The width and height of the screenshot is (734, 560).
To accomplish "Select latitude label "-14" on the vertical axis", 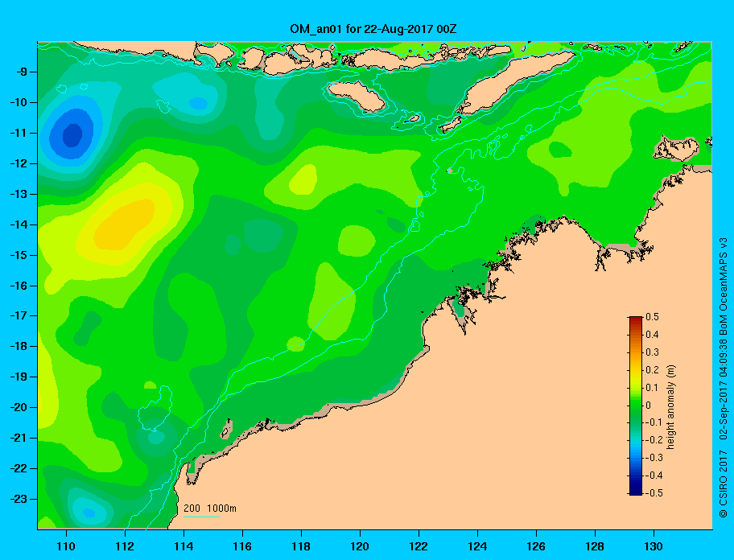I will tap(19, 224).
